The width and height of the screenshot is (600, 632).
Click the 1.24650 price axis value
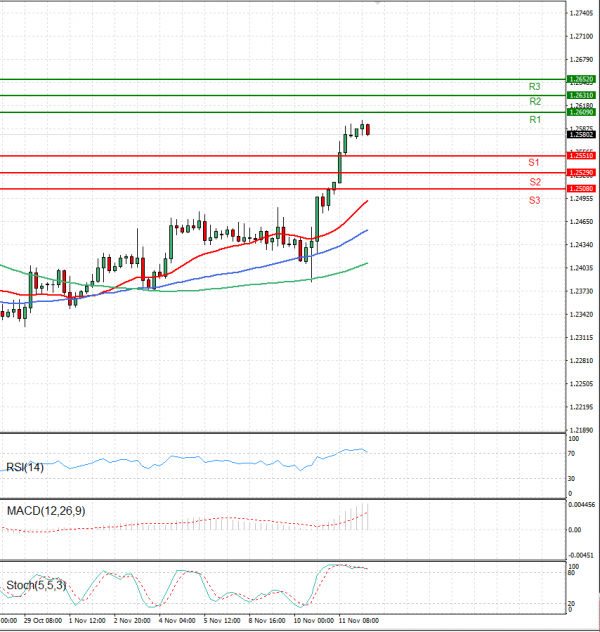coord(581,222)
